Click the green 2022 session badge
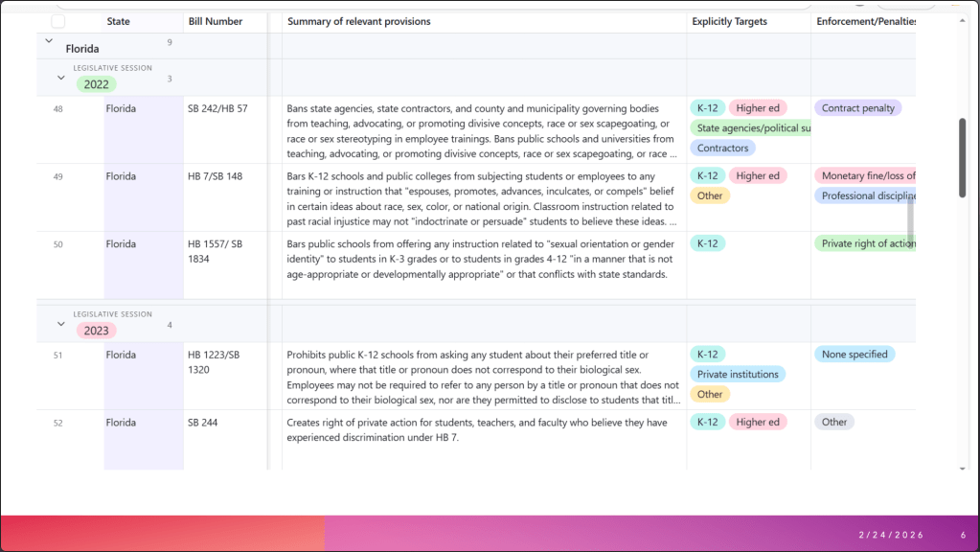 pyautogui.click(x=96, y=84)
